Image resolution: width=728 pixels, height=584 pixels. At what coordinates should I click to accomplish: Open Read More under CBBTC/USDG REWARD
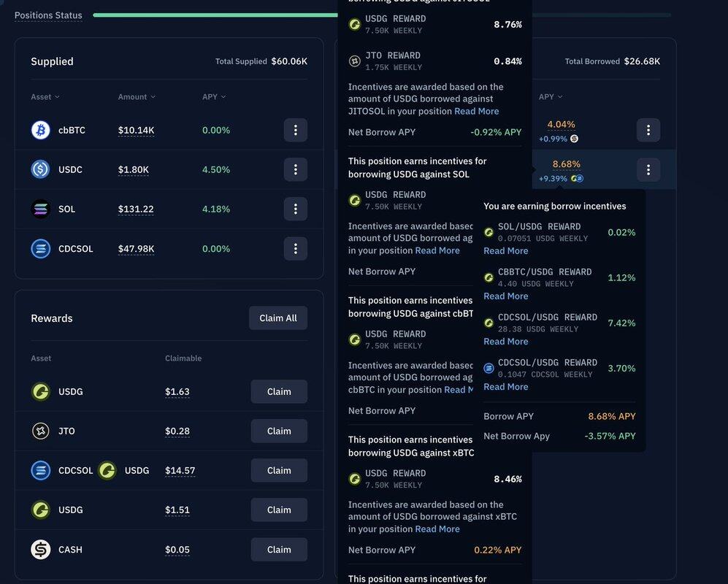505,296
